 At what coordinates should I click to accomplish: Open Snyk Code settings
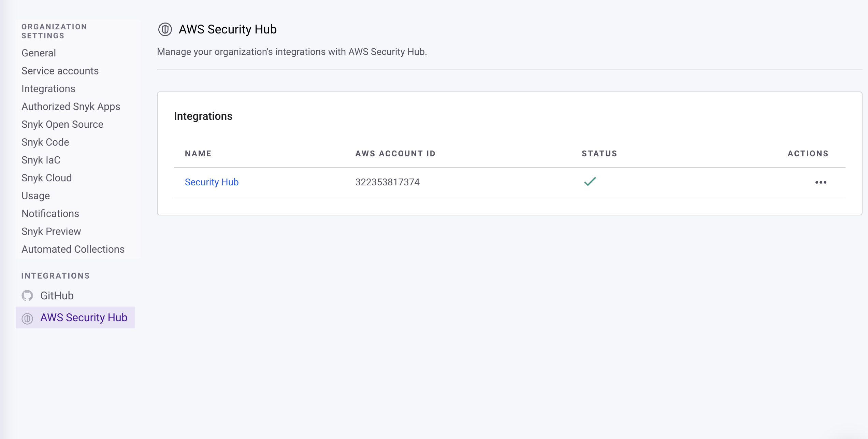(x=45, y=142)
